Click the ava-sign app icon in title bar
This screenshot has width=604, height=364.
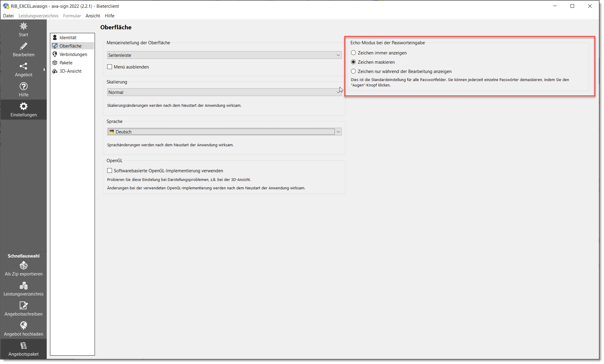tap(6, 6)
